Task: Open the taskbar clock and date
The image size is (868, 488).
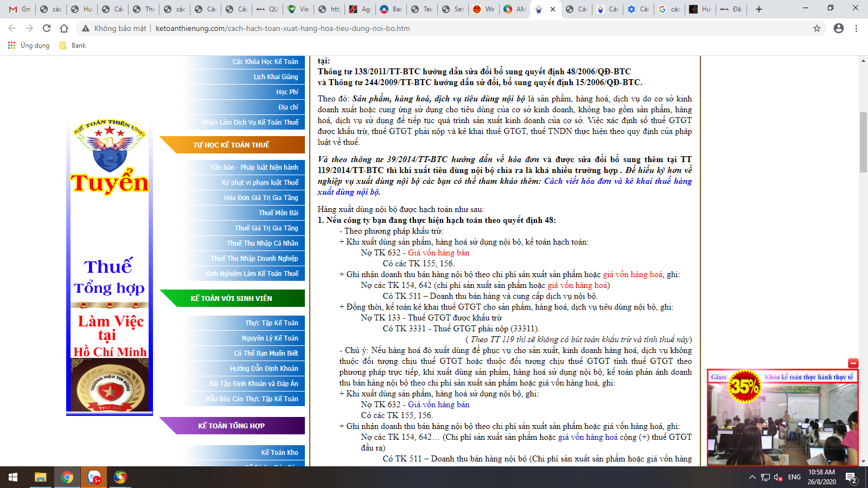Action: click(821, 477)
